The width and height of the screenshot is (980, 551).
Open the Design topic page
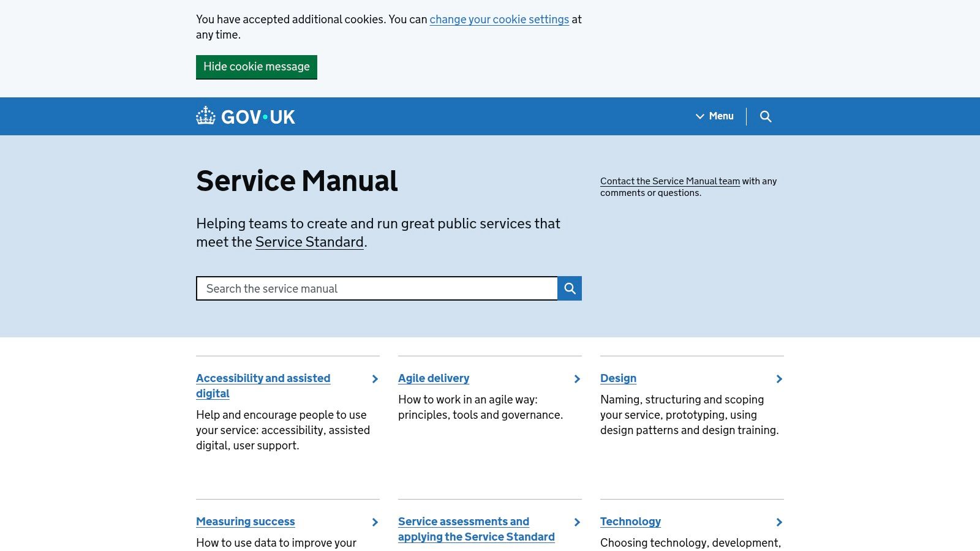pos(618,378)
